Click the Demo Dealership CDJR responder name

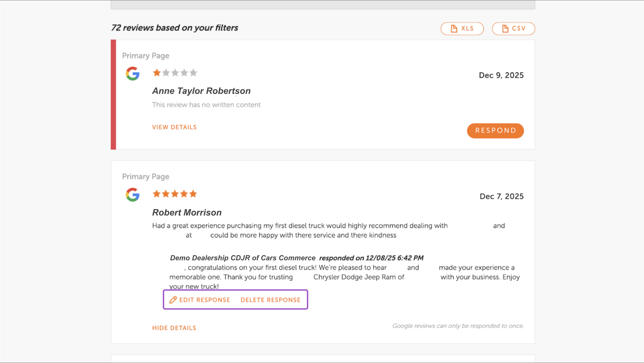point(243,258)
